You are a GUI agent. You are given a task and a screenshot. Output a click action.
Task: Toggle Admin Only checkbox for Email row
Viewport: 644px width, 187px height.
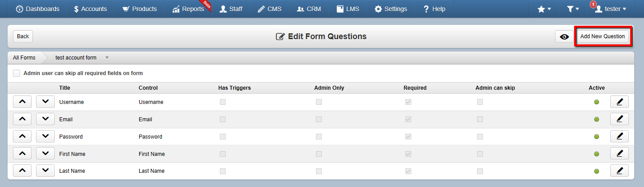(x=319, y=119)
